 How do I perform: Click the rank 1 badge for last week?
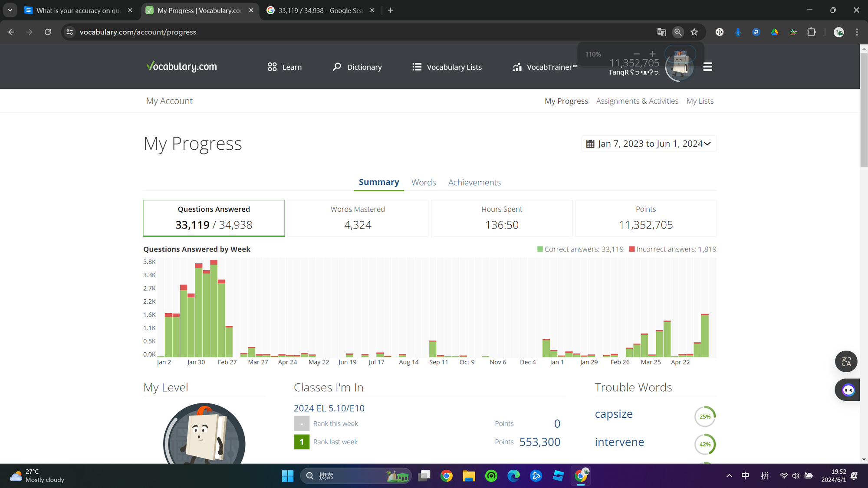tap(302, 442)
